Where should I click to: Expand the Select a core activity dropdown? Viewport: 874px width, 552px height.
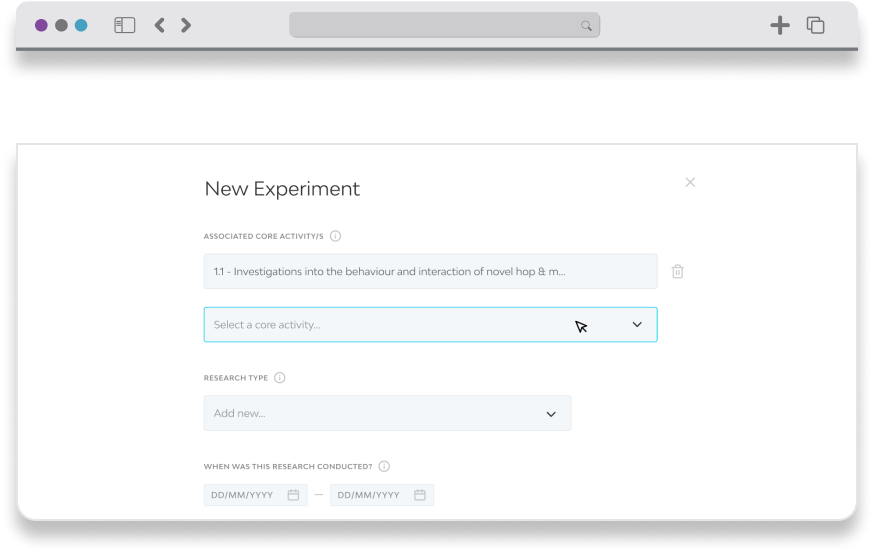click(430, 325)
